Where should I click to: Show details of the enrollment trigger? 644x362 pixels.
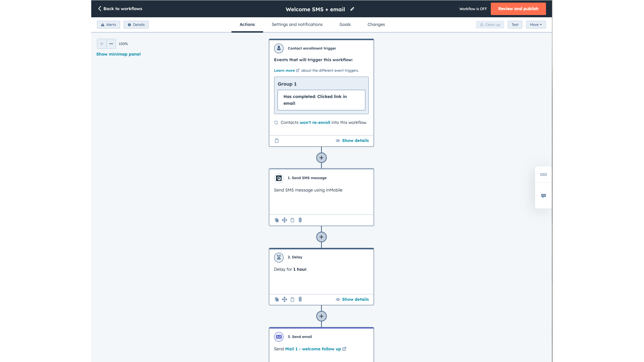(x=352, y=140)
